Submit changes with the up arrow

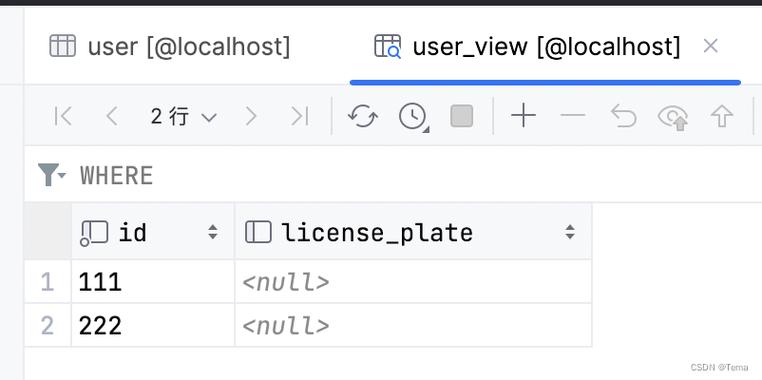click(722, 117)
